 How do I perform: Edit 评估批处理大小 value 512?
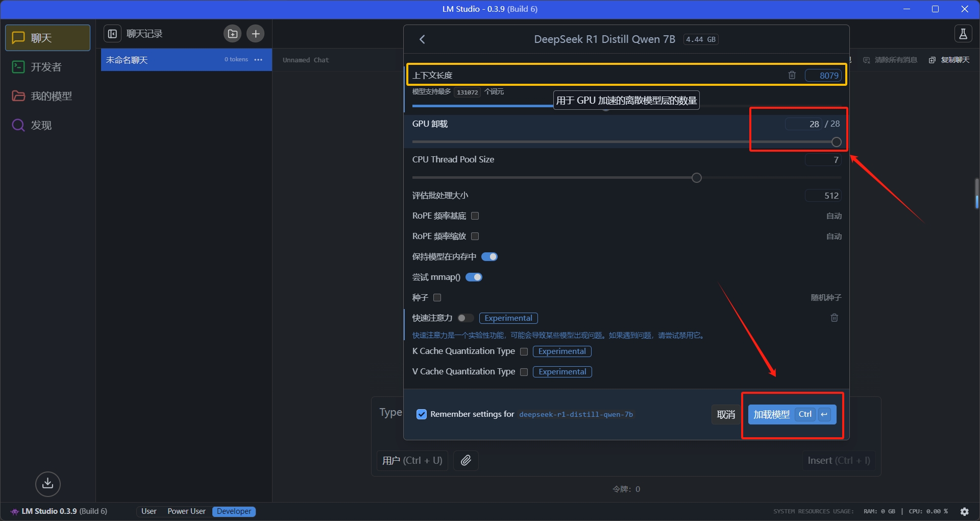[x=823, y=196]
